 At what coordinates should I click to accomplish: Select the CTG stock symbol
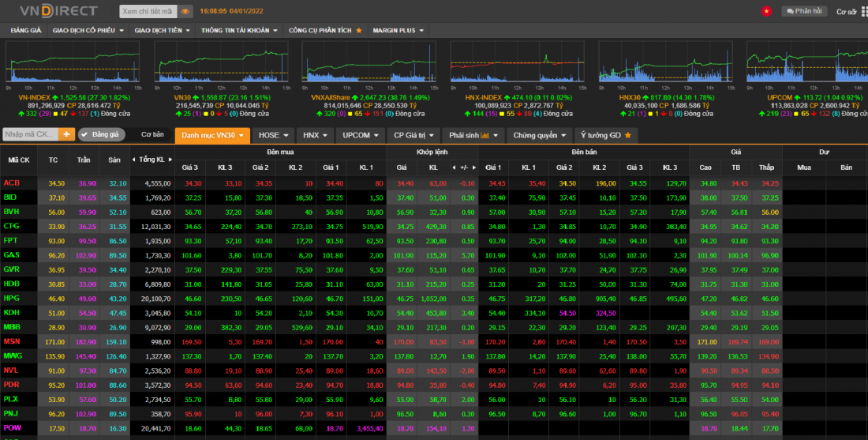(12, 226)
